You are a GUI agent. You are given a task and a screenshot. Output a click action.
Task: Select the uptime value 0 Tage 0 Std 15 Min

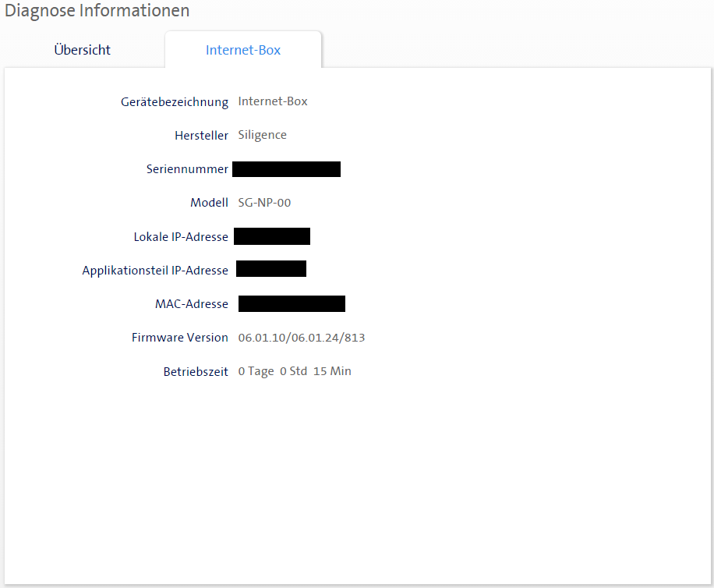click(295, 371)
